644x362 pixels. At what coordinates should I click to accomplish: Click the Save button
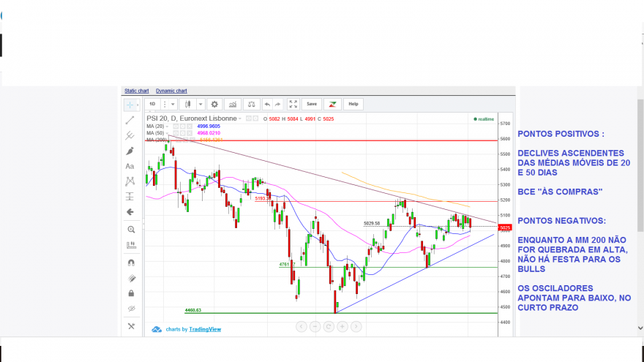coord(312,105)
